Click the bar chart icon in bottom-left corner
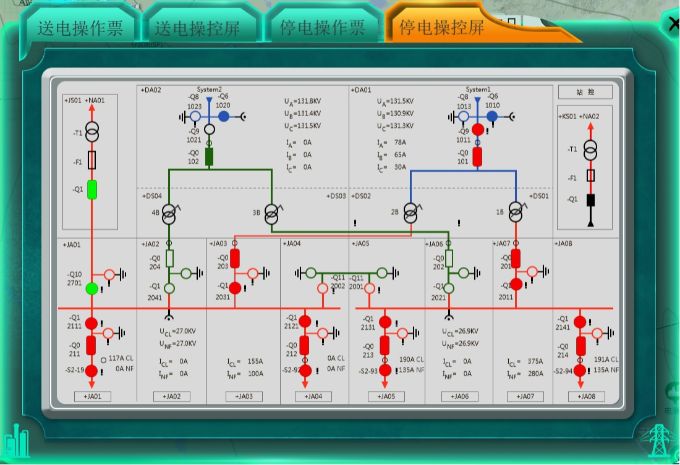 pos(16,441)
